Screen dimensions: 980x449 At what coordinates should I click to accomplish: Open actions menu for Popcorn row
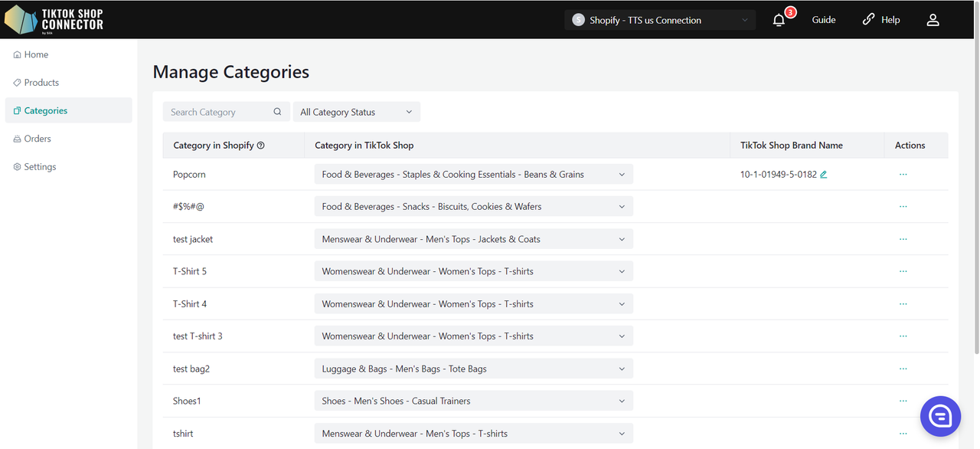point(903,175)
